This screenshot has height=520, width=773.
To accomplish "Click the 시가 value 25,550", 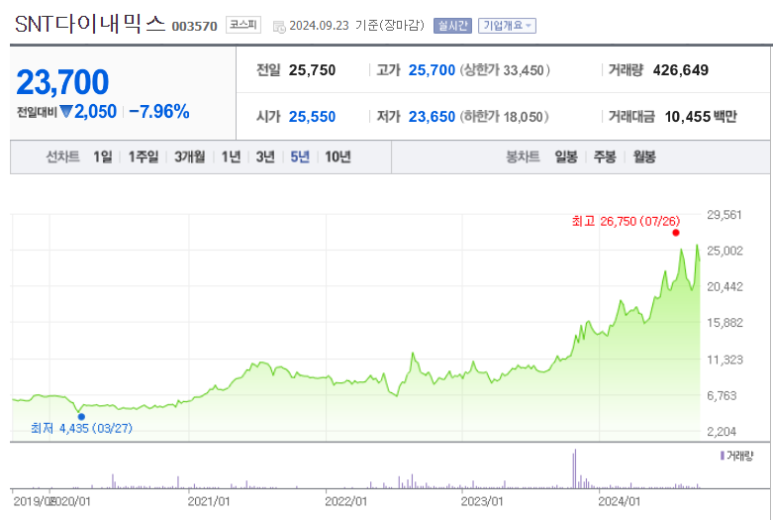I will click(x=312, y=117).
